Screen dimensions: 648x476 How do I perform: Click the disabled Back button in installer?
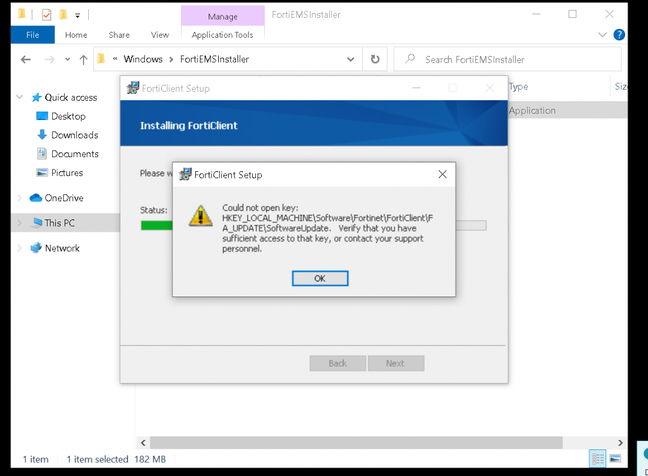coord(338,363)
